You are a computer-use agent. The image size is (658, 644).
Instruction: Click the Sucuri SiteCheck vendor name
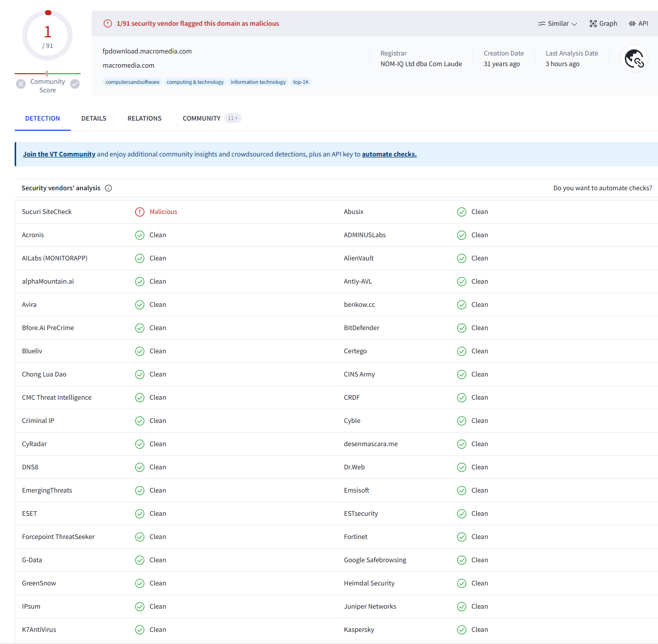point(47,212)
